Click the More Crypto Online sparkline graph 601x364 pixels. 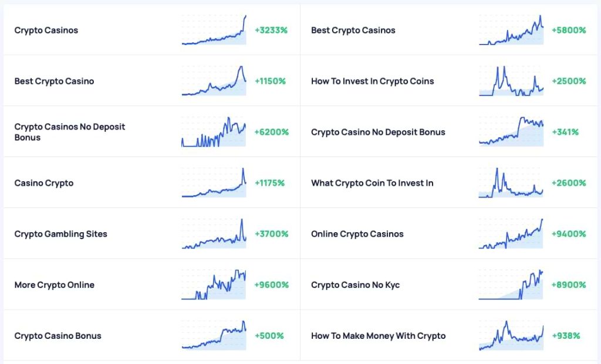214,285
